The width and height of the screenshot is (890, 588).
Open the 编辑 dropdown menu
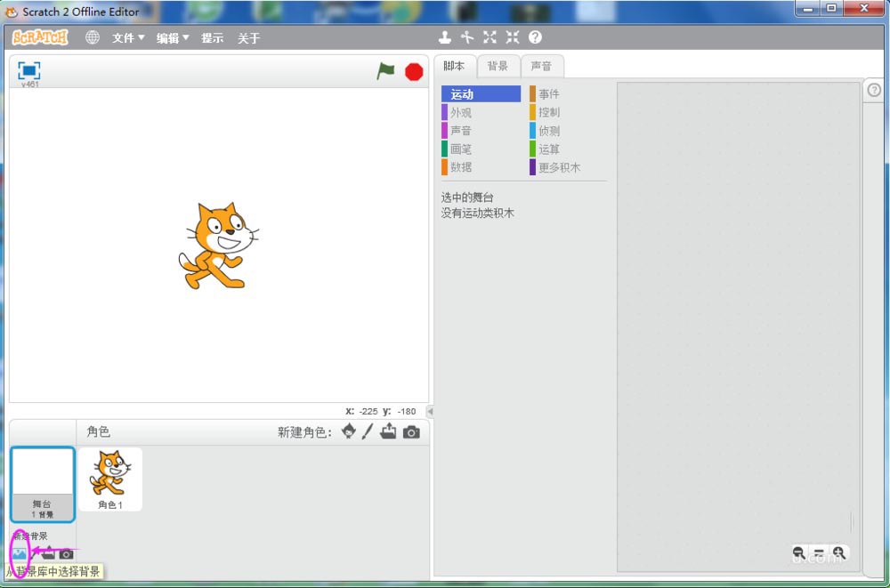[x=173, y=38]
